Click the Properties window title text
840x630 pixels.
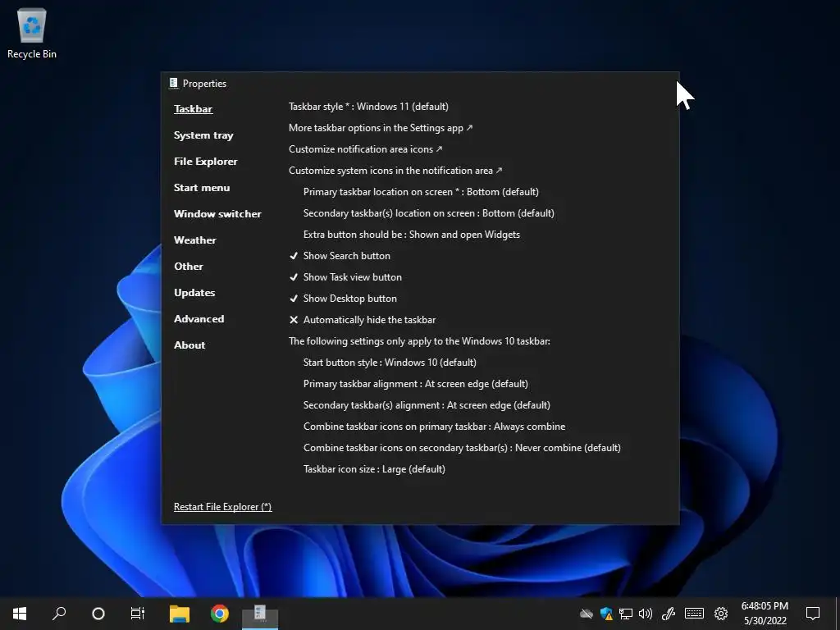pyautogui.click(x=204, y=84)
